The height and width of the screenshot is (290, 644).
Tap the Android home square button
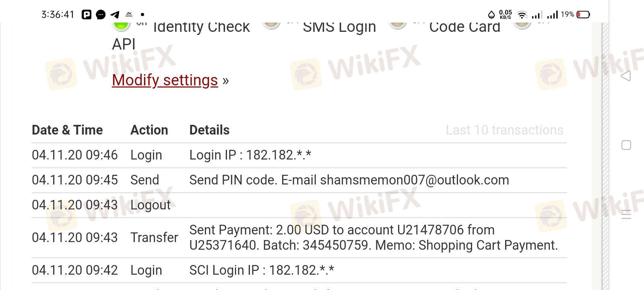coord(626,145)
